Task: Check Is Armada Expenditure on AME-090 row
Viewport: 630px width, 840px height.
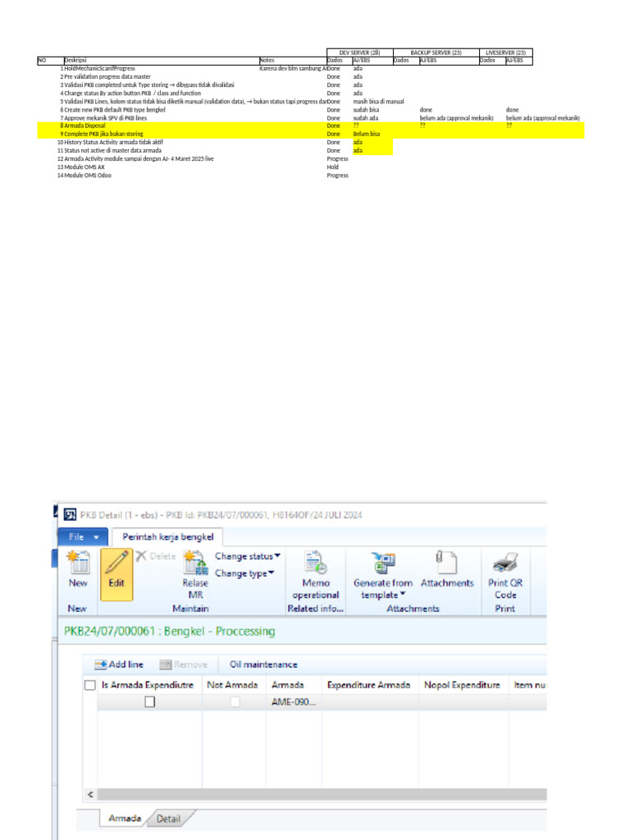Action: tap(150, 702)
